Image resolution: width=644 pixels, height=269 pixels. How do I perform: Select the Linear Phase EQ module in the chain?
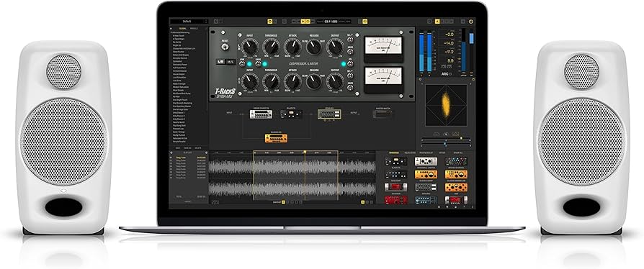(261, 114)
